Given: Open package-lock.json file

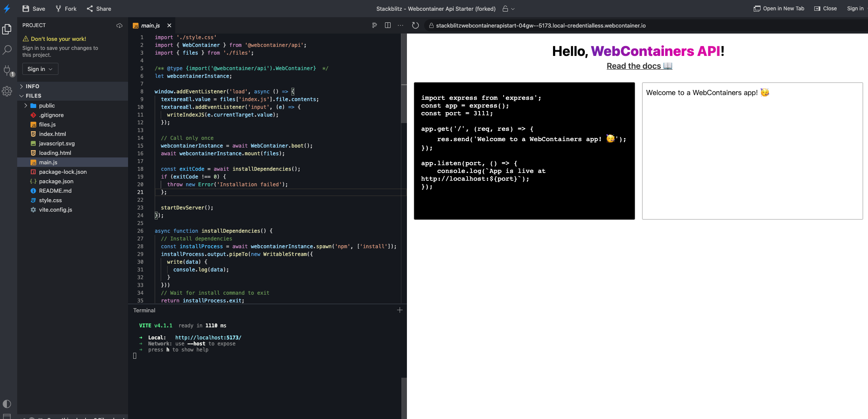Looking at the screenshot, I should pyautogui.click(x=73, y=172).
